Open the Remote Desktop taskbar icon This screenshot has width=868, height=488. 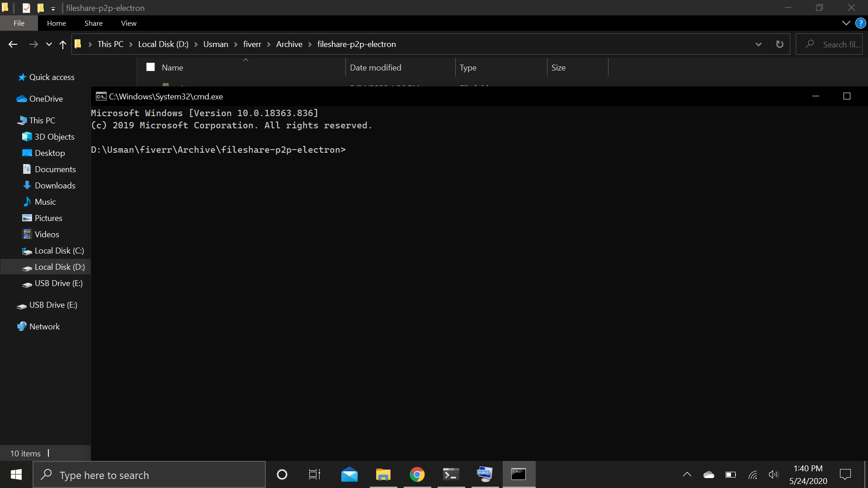(485, 474)
